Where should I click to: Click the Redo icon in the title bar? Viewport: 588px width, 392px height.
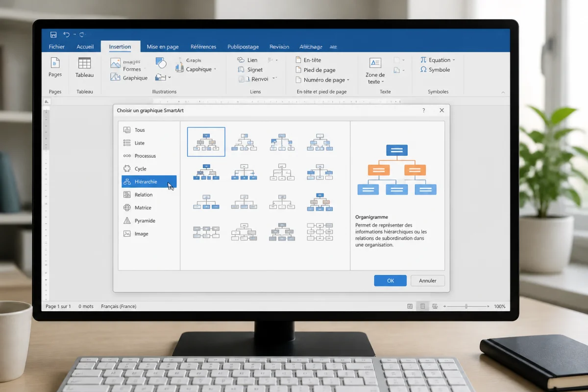tap(82, 35)
